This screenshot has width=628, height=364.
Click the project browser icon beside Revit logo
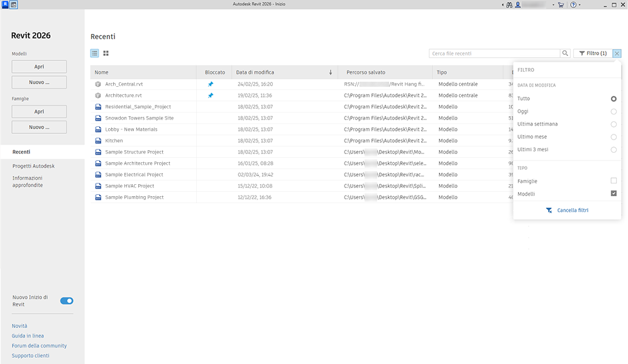tap(14, 5)
